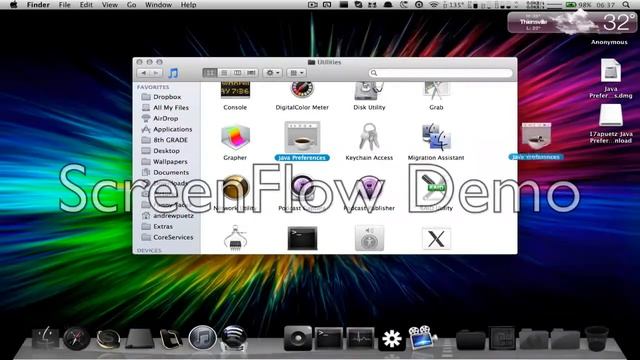Click the weather widget showing 32°
Viewport: 640px width, 360px height.
[x=572, y=23]
